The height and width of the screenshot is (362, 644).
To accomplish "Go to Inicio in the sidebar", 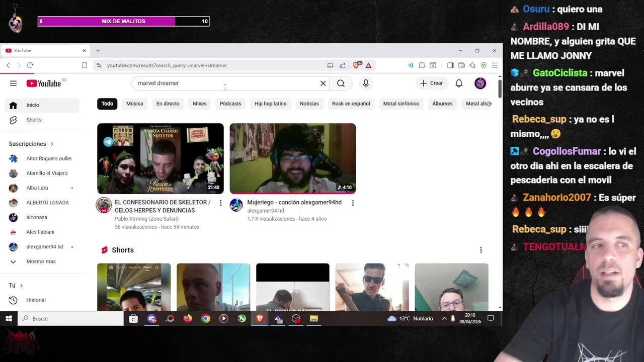I will (42, 105).
